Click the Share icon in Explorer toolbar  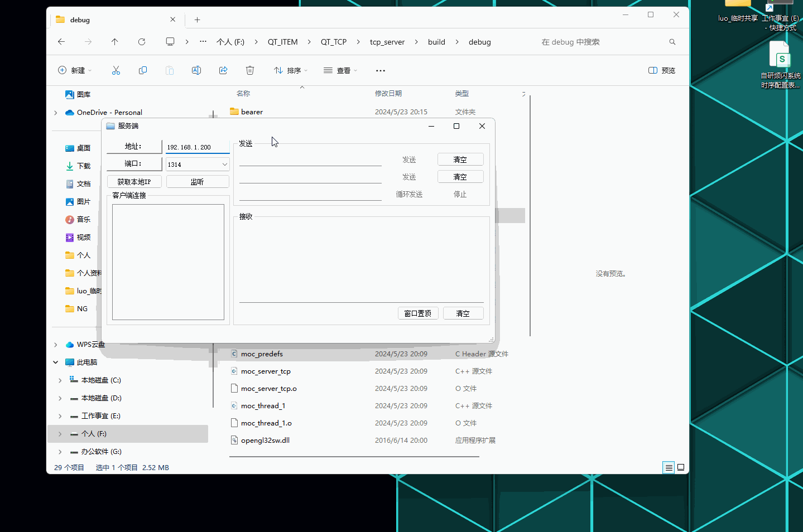tap(223, 70)
